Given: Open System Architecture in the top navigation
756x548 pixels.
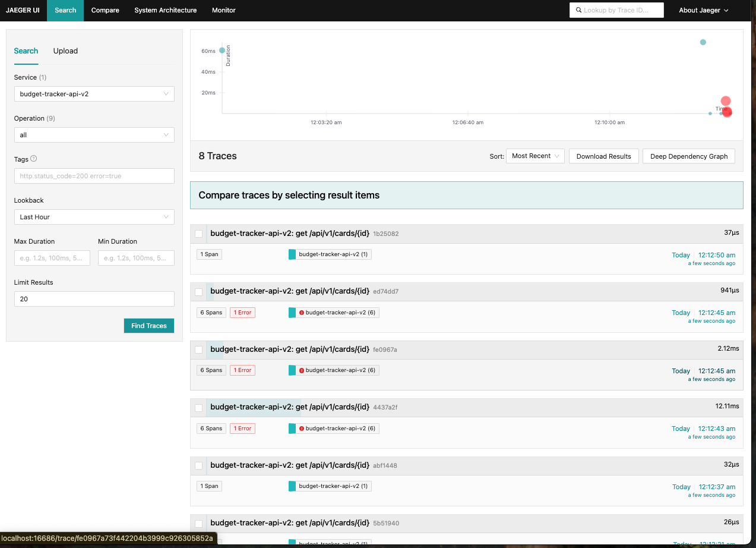Looking at the screenshot, I should click(165, 10).
